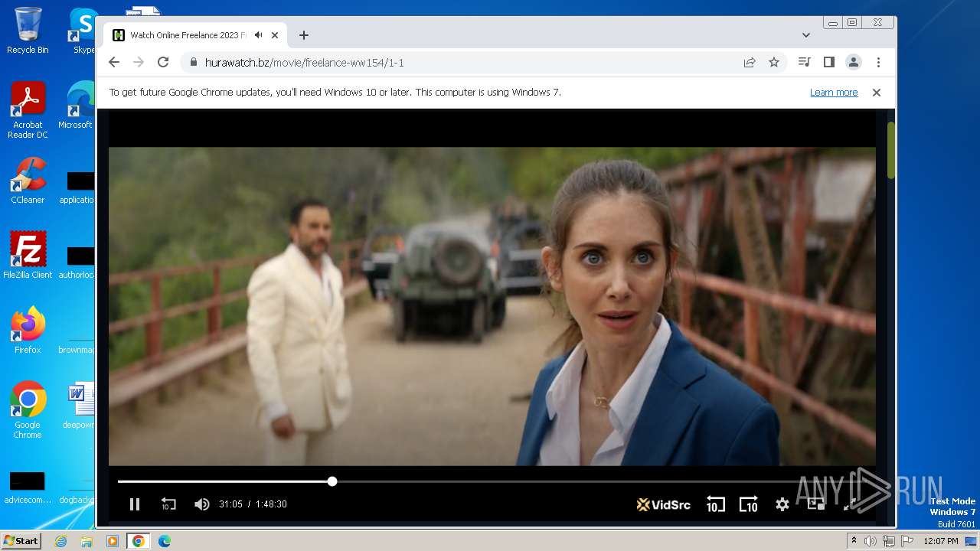Open network status tray icon
Image resolution: width=980 pixels, height=551 pixels.
(x=889, y=541)
